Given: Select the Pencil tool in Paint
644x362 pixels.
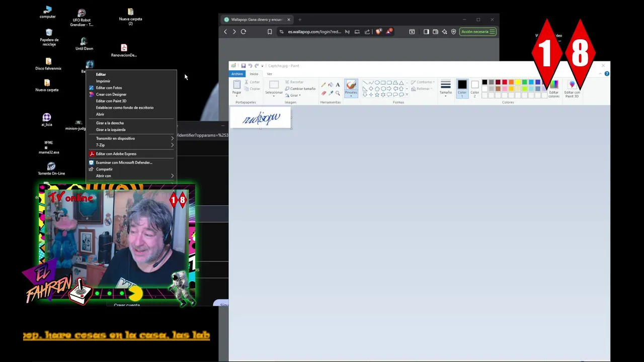Looking at the screenshot, I should 324,84.
